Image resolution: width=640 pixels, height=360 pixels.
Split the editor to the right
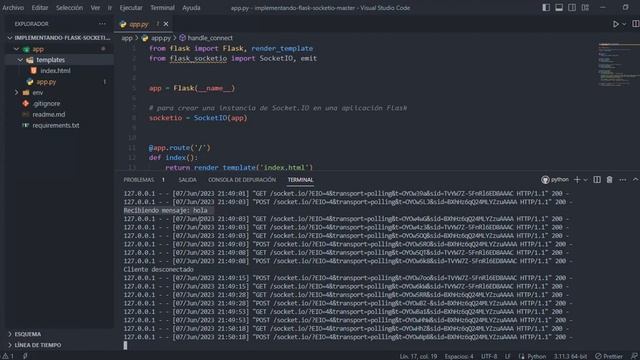click(636, 24)
